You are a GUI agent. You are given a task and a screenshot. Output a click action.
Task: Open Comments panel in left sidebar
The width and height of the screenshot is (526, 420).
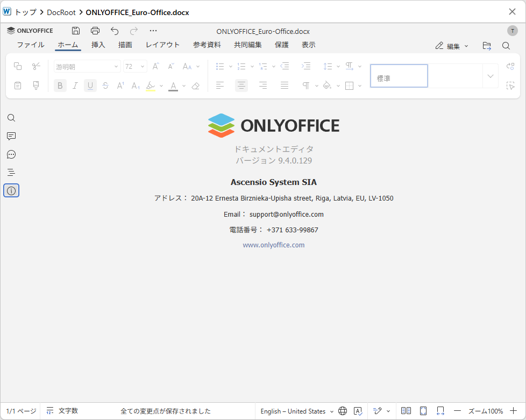click(11, 136)
